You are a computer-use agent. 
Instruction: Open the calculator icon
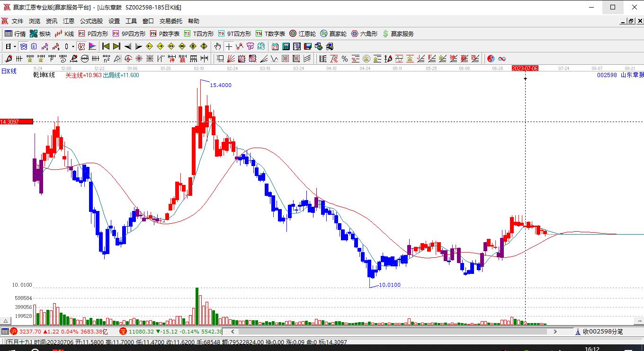[x=286, y=46]
